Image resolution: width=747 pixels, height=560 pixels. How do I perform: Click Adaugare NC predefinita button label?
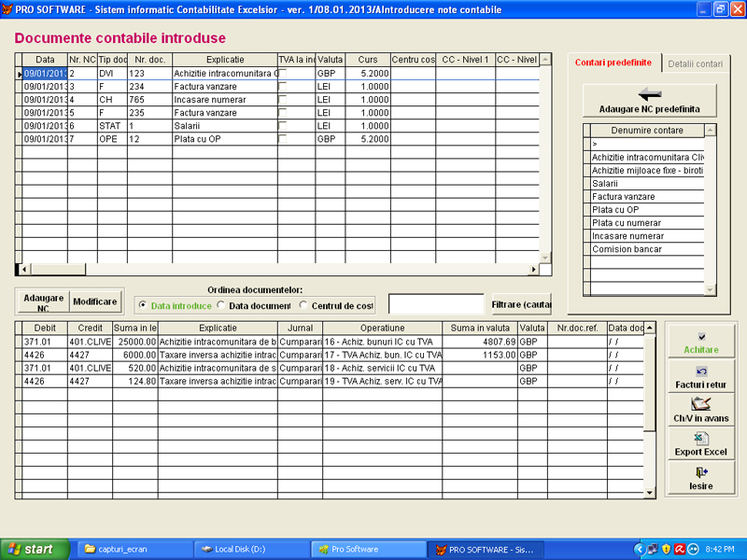[x=649, y=109]
